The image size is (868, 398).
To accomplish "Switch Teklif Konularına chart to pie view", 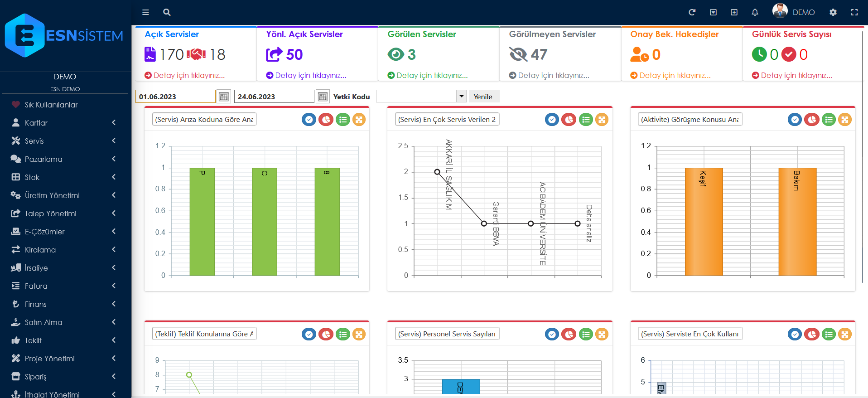I will tap(326, 334).
